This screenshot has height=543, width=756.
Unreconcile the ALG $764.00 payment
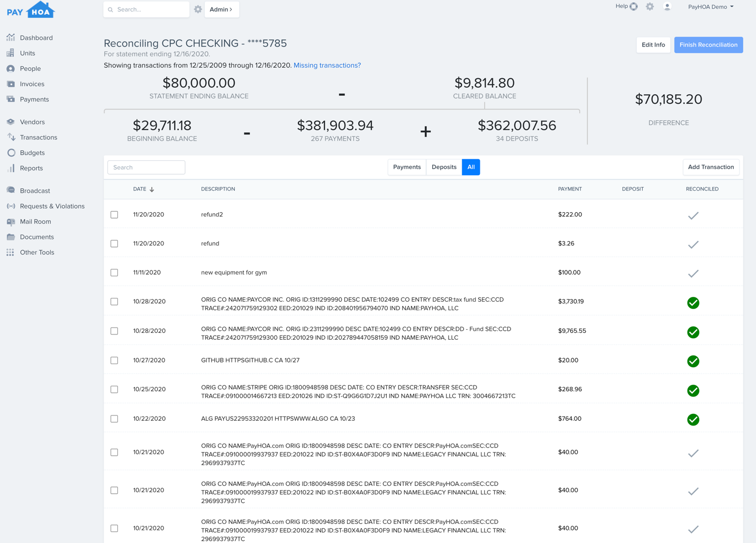[x=693, y=420]
